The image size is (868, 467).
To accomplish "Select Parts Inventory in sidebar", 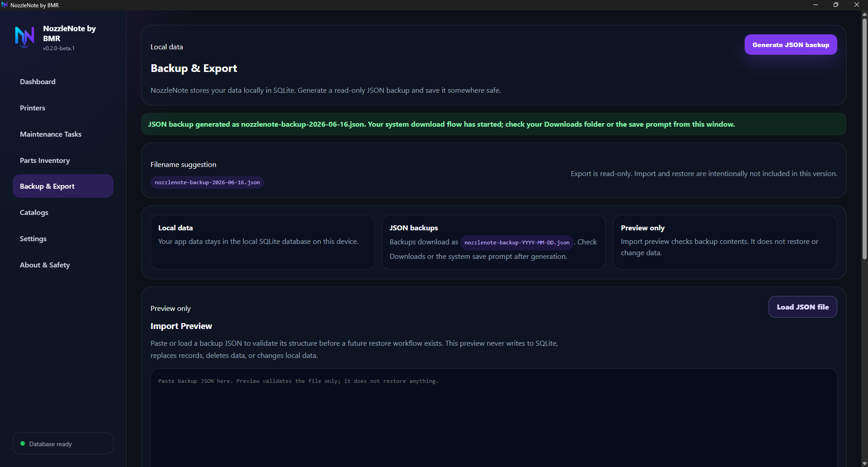I will click(63, 160).
